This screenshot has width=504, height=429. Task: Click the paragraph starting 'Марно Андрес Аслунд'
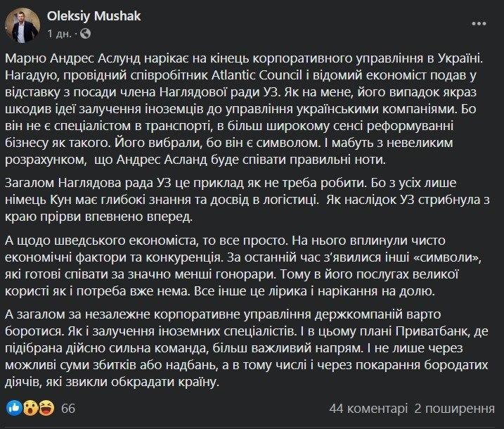tap(245, 109)
